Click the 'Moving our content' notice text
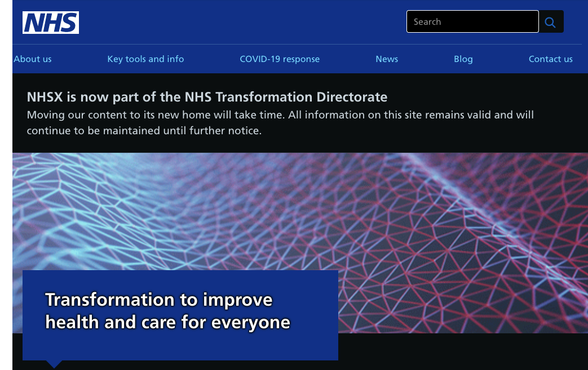This screenshot has height=370, width=588. 280,123
